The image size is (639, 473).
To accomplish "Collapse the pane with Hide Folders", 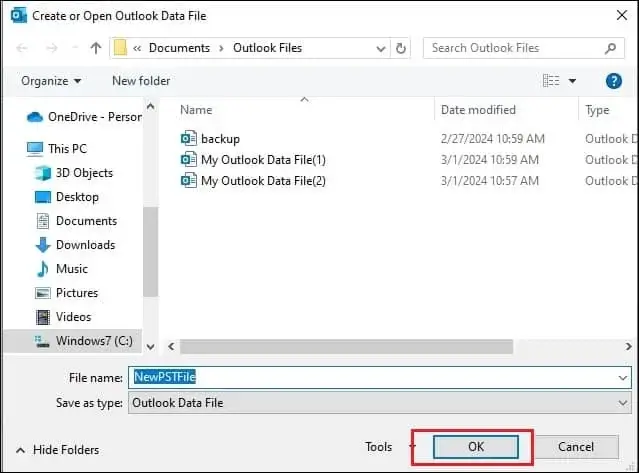I will coord(58,450).
